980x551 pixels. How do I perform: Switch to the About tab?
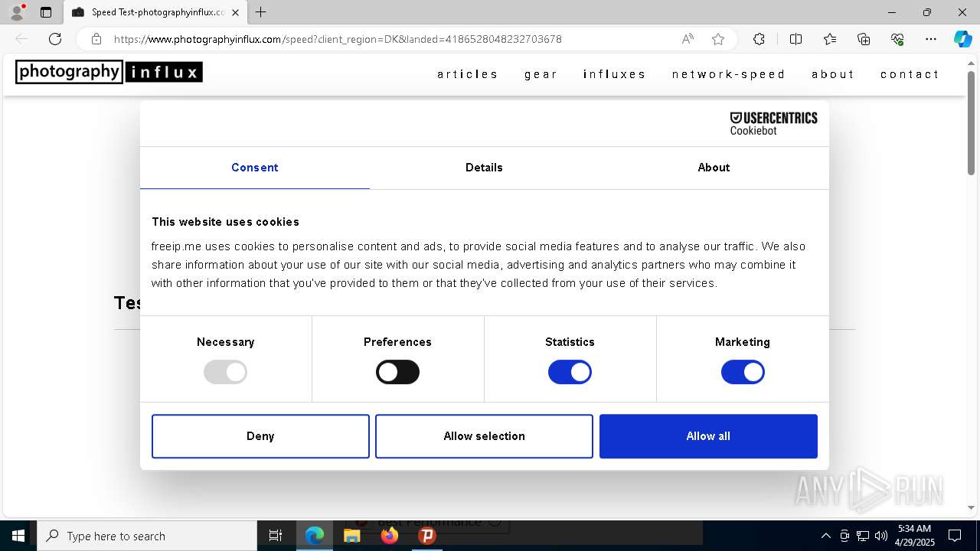(x=714, y=168)
